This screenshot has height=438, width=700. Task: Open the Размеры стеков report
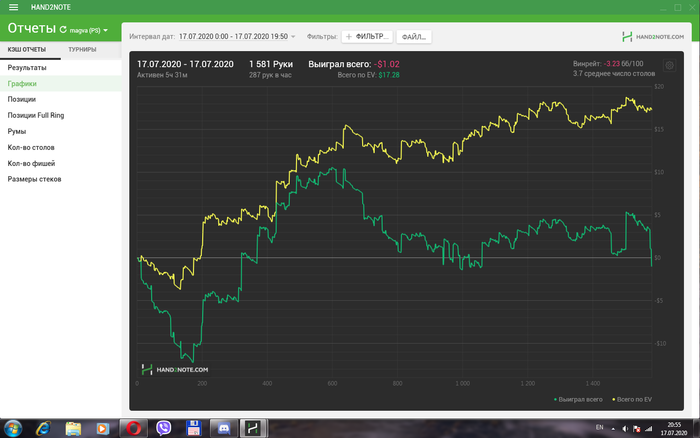61,179
